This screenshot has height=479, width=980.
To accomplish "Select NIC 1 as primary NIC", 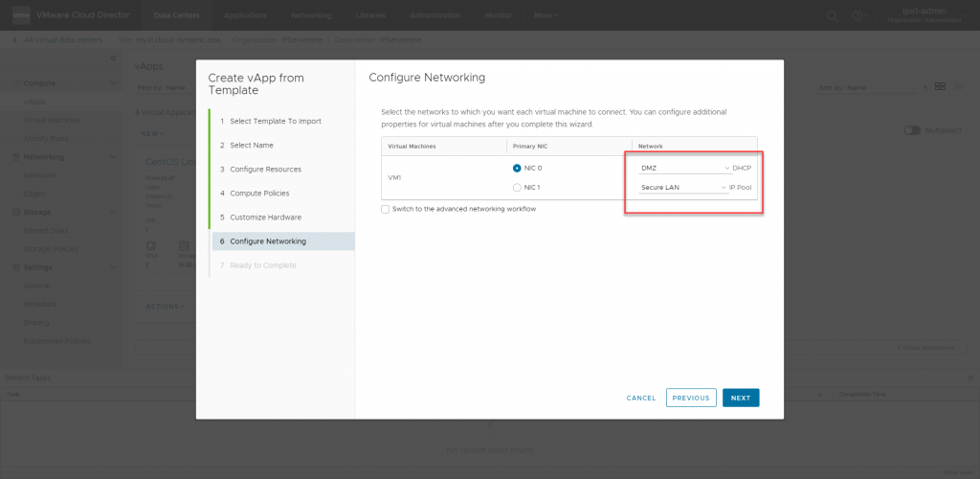I will [518, 187].
